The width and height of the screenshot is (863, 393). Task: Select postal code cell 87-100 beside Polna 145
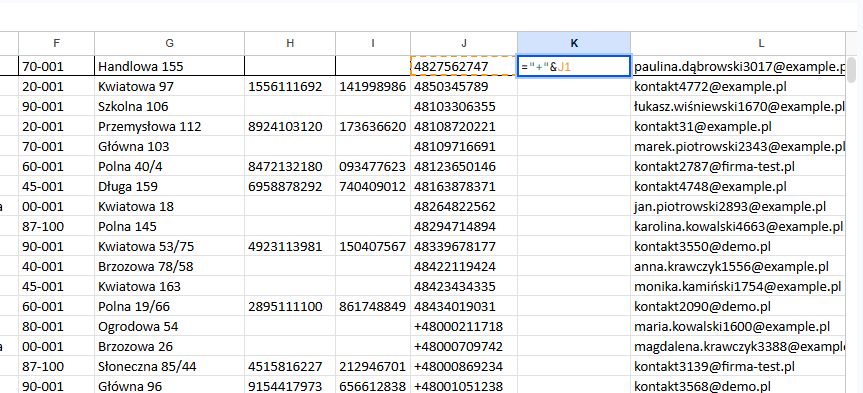point(56,226)
